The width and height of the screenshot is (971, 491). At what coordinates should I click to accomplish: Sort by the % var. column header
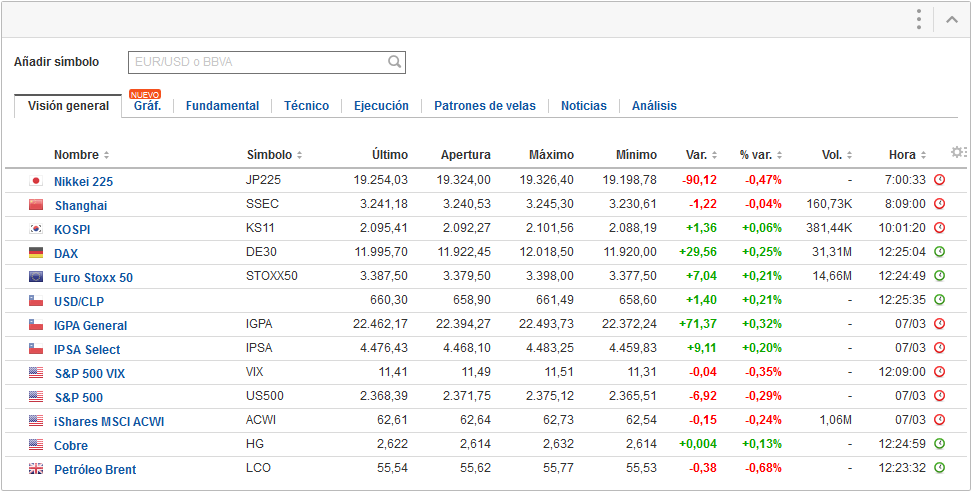coord(760,155)
